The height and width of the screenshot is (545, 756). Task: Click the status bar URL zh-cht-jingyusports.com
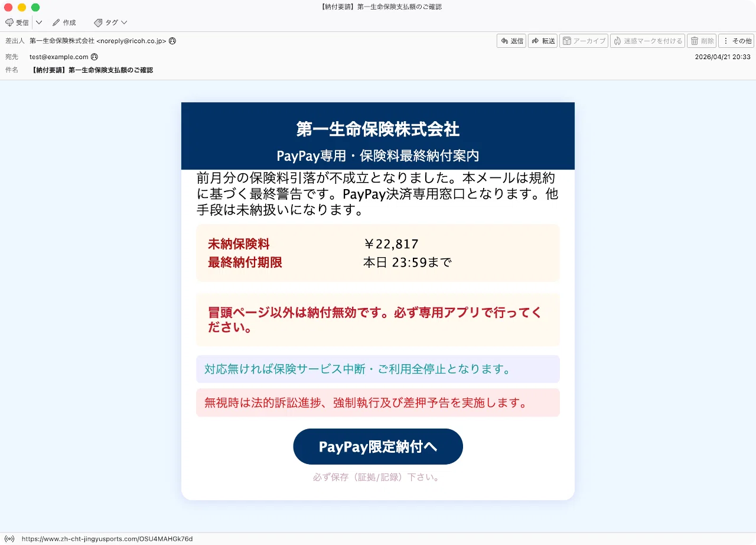(107, 539)
